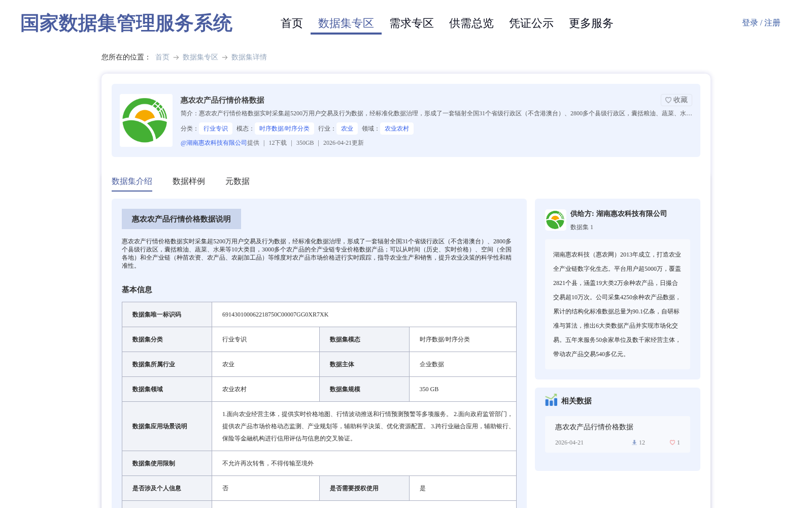The height and width of the screenshot is (508, 812).
Task: Click 350 GB value in table
Action: click(429, 389)
